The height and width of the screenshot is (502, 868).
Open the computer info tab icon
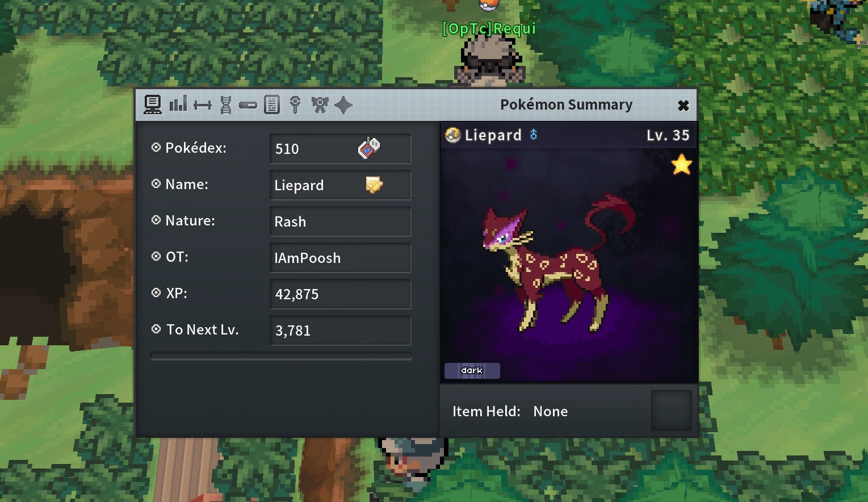(152, 104)
